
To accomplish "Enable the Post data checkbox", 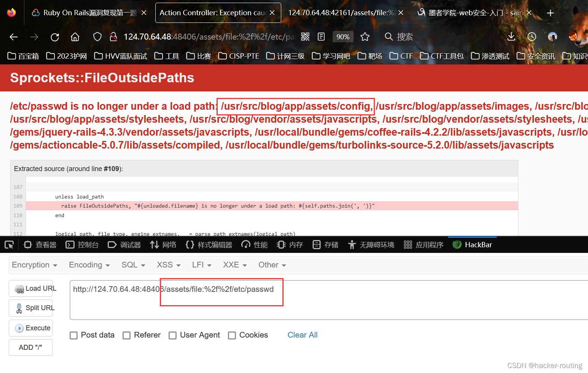I will tap(73, 335).
